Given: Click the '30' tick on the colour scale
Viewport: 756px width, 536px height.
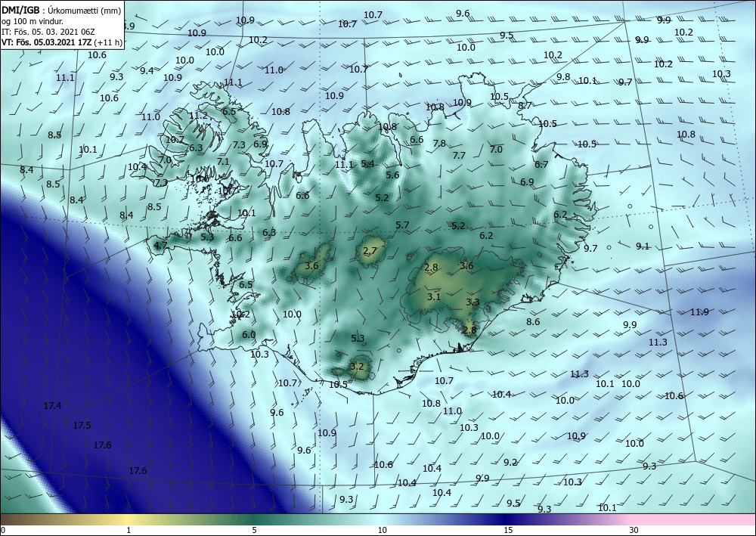Looking at the screenshot, I should (634, 530).
